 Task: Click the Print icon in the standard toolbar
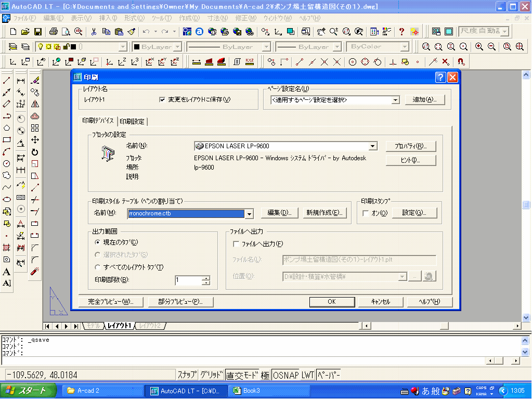point(53,32)
